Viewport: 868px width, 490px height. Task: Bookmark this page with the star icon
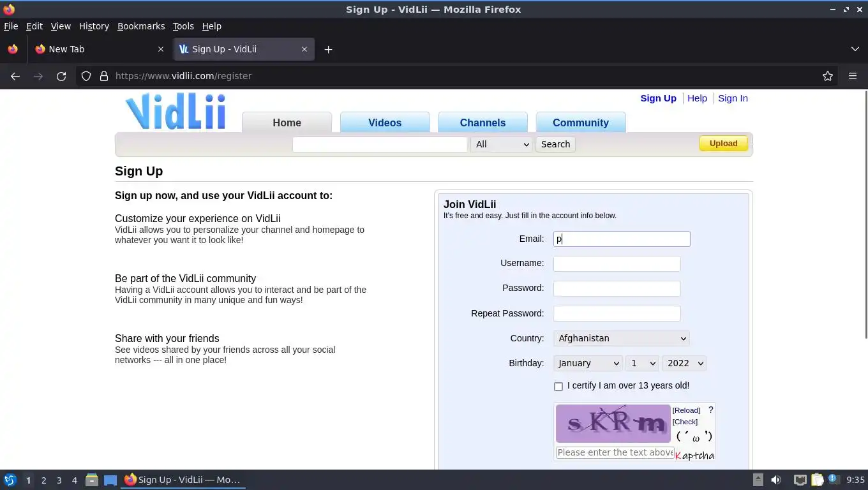[828, 76]
